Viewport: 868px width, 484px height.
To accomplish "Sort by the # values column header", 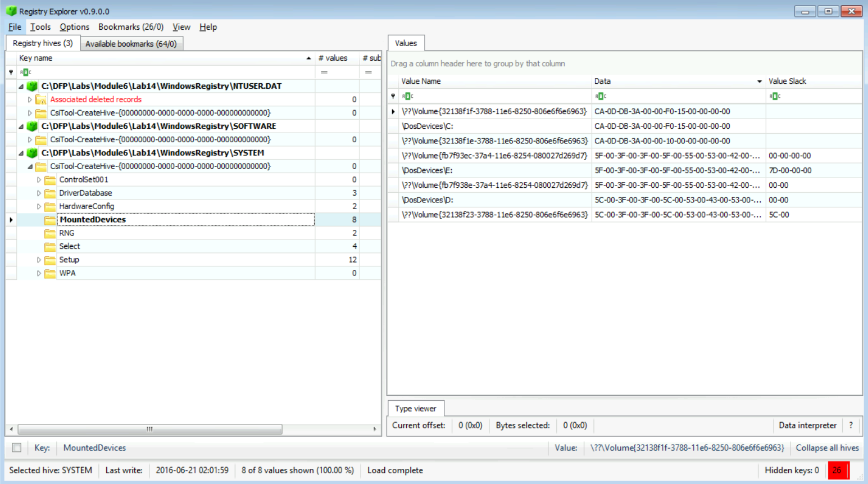I will 337,58.
